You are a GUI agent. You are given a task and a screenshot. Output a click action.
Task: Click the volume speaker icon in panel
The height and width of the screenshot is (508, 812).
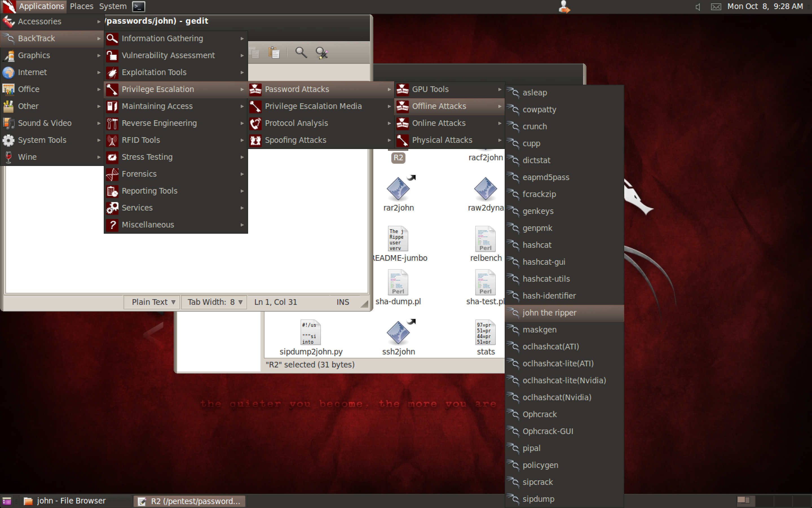tap(698, 7)
